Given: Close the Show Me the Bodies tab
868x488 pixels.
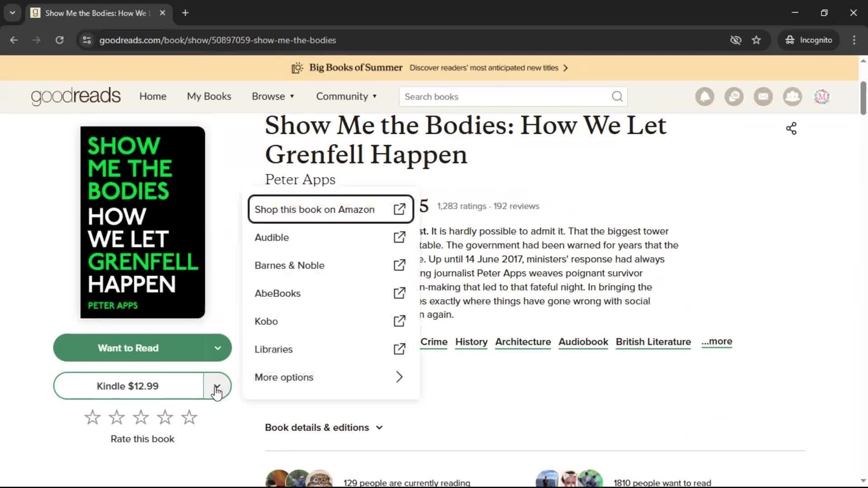Looking at the screenshot, I should (x=162, y=13).
